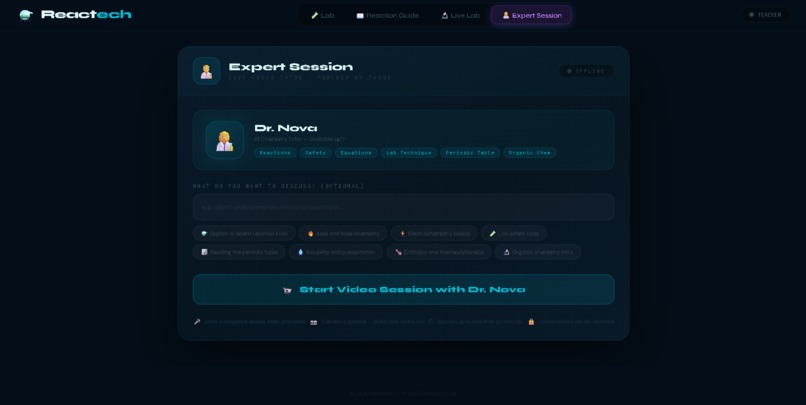806x405 pixels.
Task: Click the lock icon in the footer notes
Action: (x=531, y=322)
